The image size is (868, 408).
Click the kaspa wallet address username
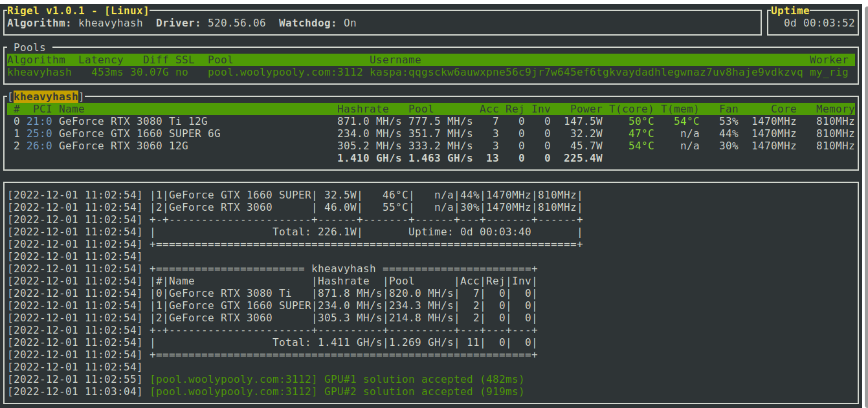(x=586, y=72)
